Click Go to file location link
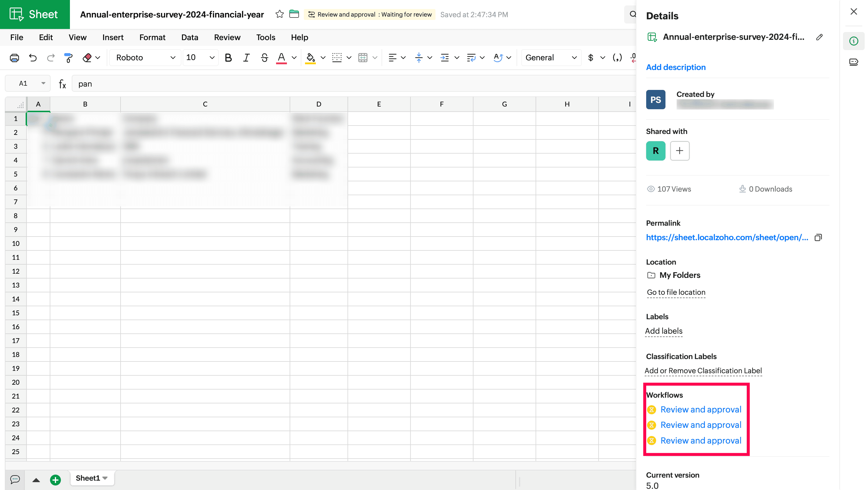Image resolution: width=868 pixels, height=490 pixels. [x=676, y=292]
